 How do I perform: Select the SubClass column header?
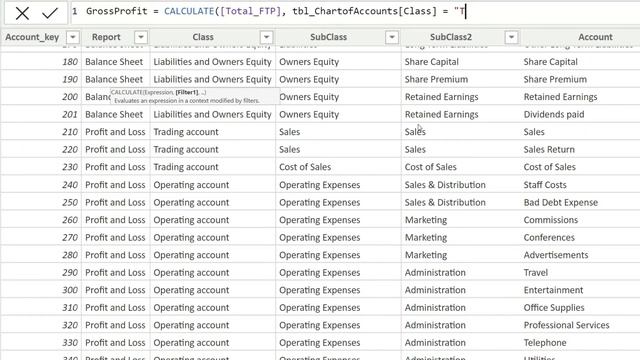point(328,37)
